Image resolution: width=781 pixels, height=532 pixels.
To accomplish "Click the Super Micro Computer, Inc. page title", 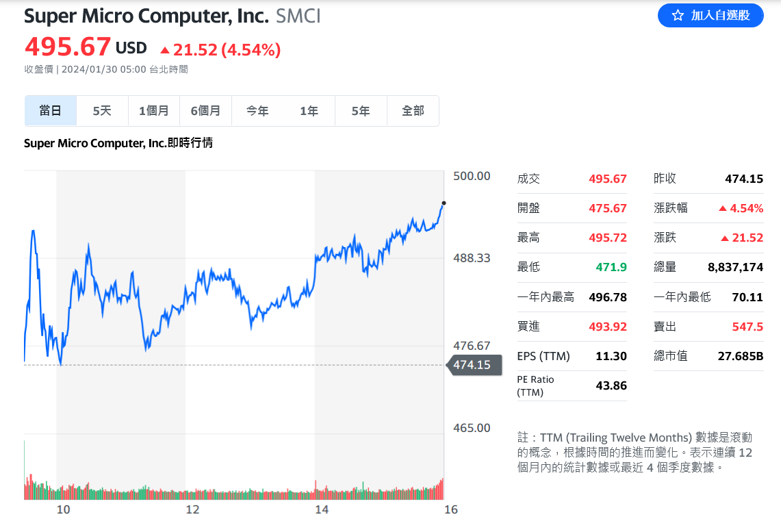I will 146,16.
